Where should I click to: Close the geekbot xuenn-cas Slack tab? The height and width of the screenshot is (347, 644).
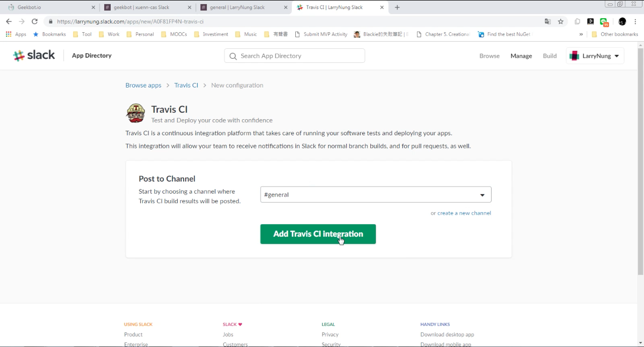[189, 8]
